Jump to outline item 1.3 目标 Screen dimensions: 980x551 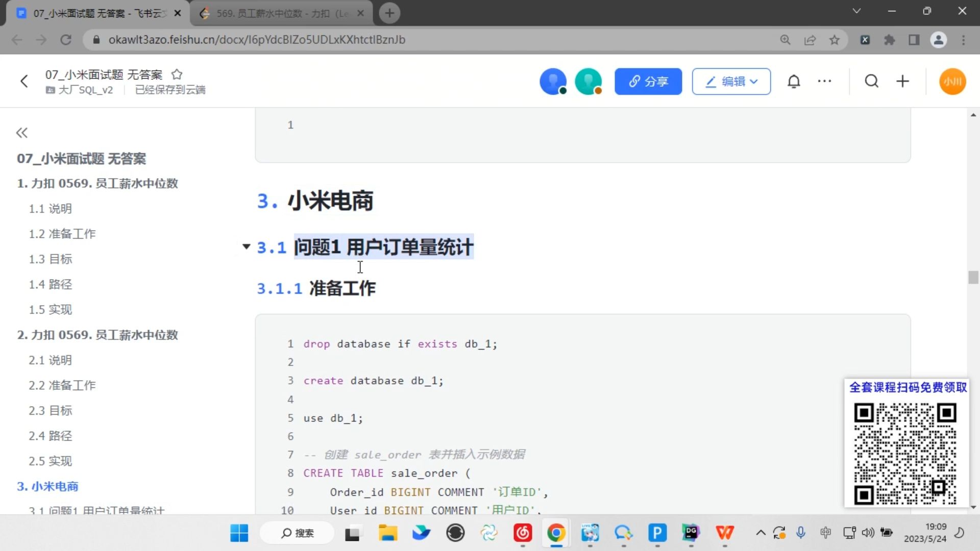point(50,259)
